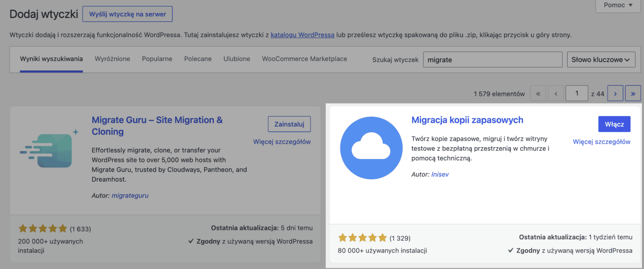This screenshot has height=269, width=644.
Task: Click the Migrate Guru plugin description text
Action: (x=169, y=165)
